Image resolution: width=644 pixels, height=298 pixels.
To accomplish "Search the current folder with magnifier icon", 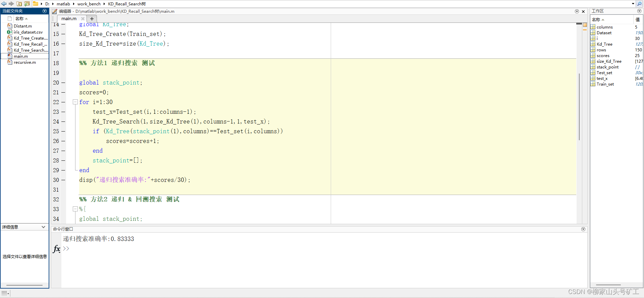I will 640,4.
